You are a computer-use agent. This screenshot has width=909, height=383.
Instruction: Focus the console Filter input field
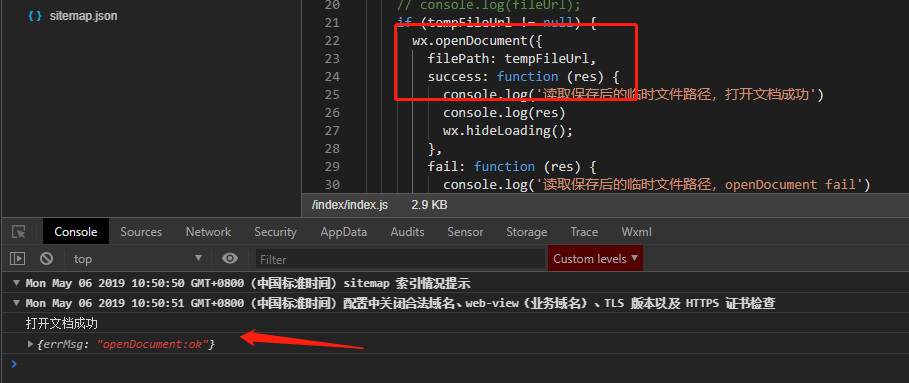coord(401,259)
